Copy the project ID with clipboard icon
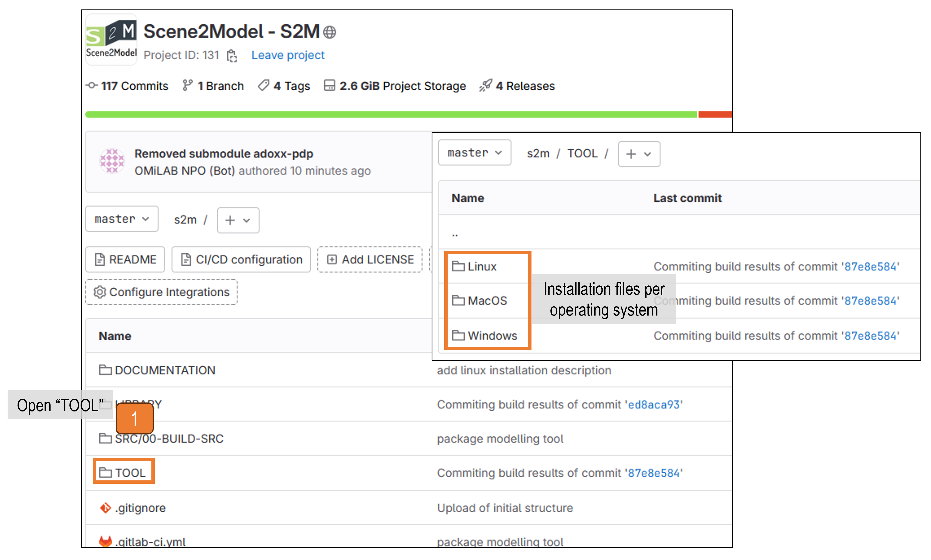 231,55
